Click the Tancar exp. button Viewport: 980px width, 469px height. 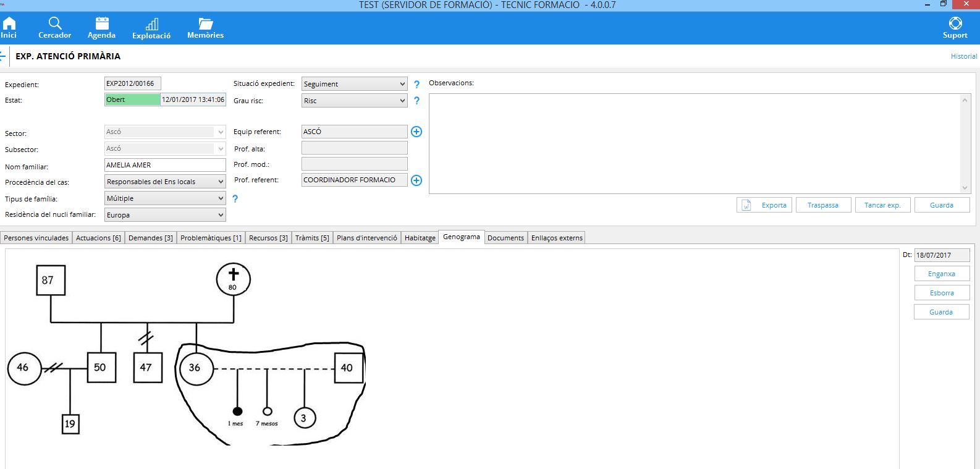(882, 205)
